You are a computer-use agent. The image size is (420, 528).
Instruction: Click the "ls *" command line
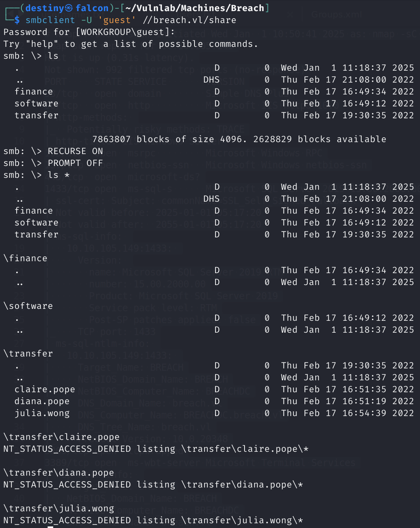coord(59,175)
